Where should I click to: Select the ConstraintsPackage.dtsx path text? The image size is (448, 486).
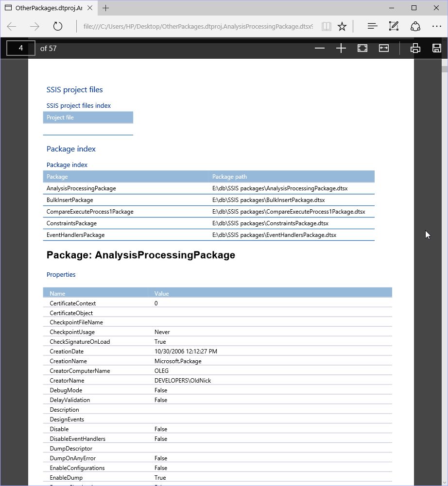270,223
